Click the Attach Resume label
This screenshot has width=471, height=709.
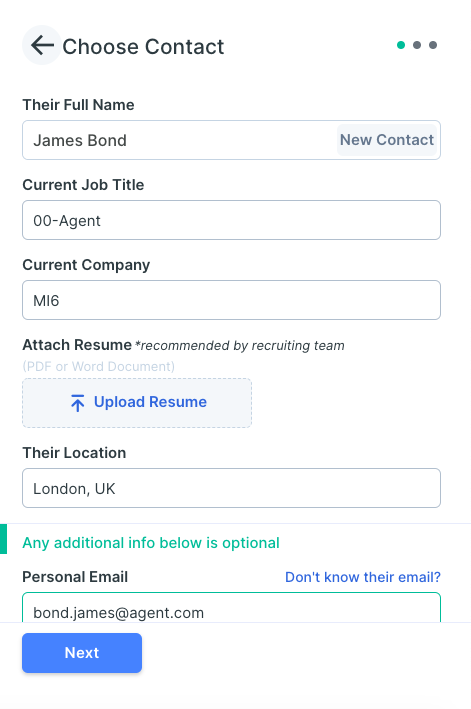77,345
